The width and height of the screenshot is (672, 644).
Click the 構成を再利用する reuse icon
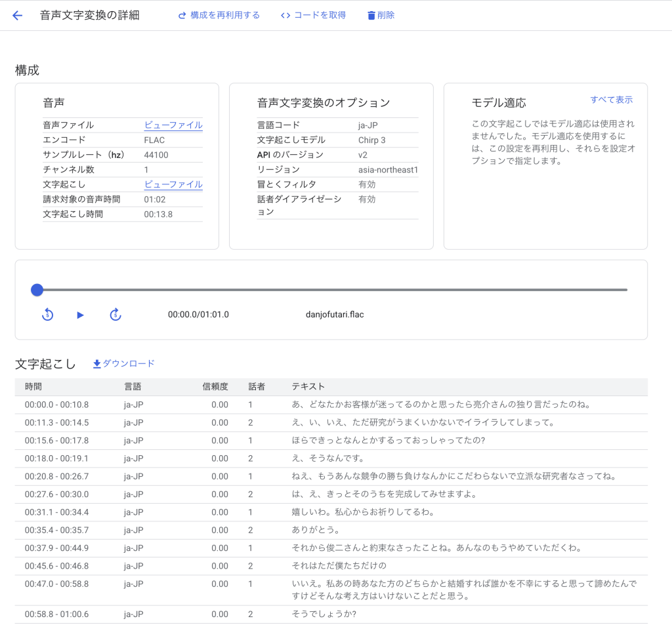[x=182, y=15]
